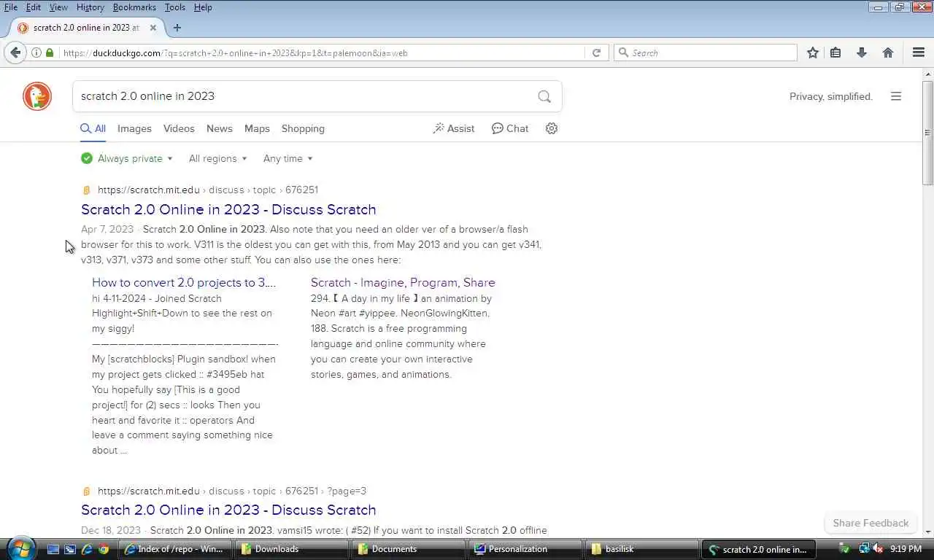Show bookmarks list icon in toolbar
934x560 pixels.
coord(835,52)
